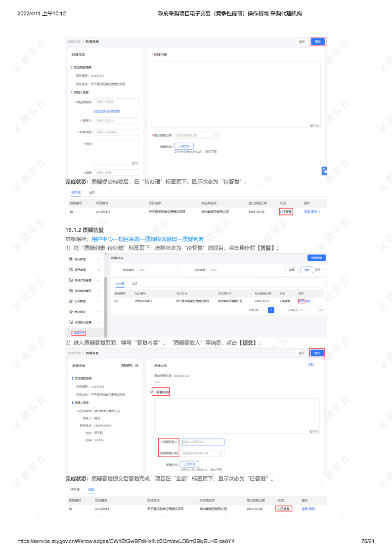Screen dimensions: 392x554
Task: Click the 公告管理 sidebar icon
Action: pyautogui.click(x=71, y=301)
